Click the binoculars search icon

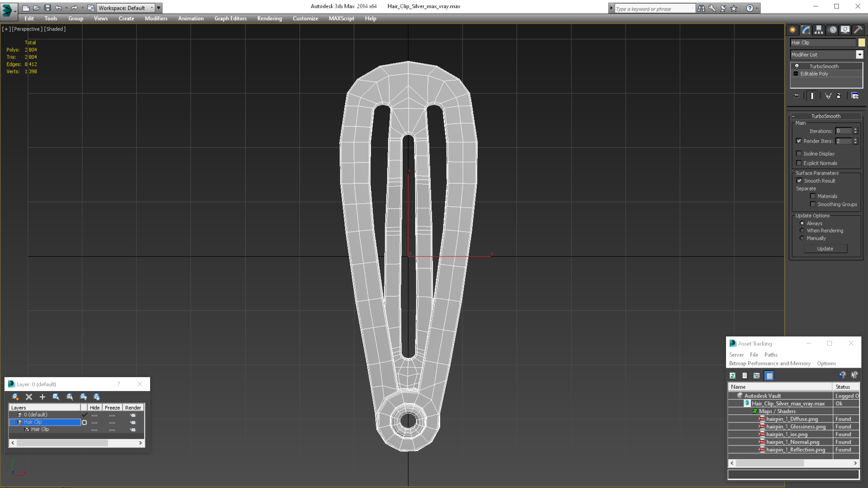pyautogui.click(x=701, y=8)
